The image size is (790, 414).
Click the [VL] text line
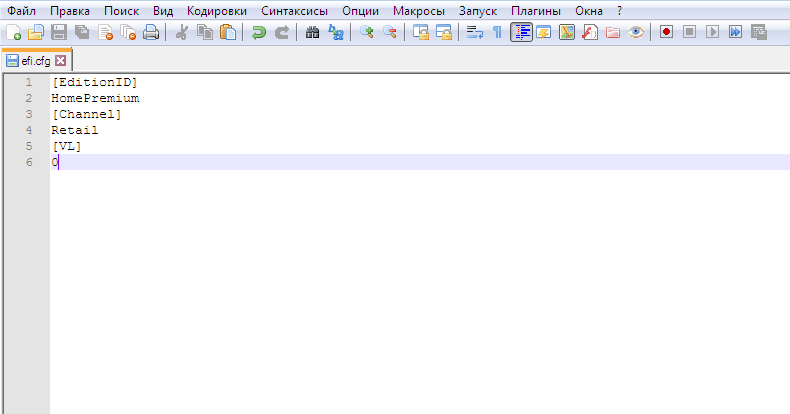coord(67,147)
